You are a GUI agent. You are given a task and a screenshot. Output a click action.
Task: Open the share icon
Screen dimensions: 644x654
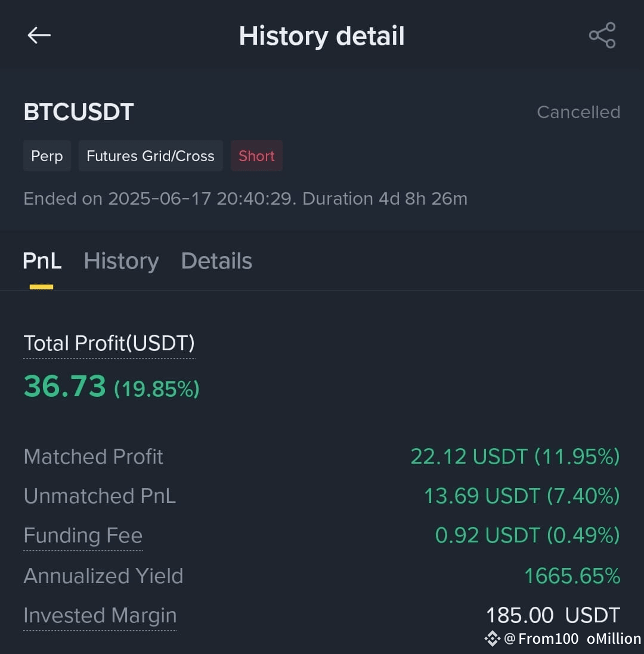pyautogui.click(x=602, y=35)
